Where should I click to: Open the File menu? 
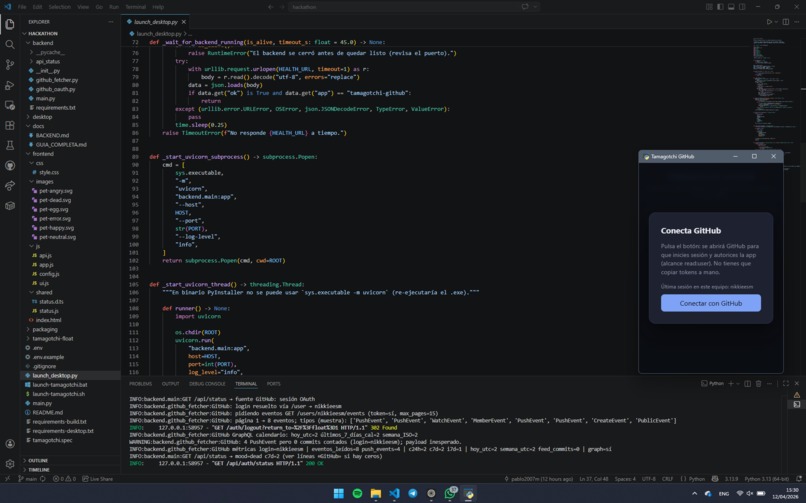click(22, 7)
